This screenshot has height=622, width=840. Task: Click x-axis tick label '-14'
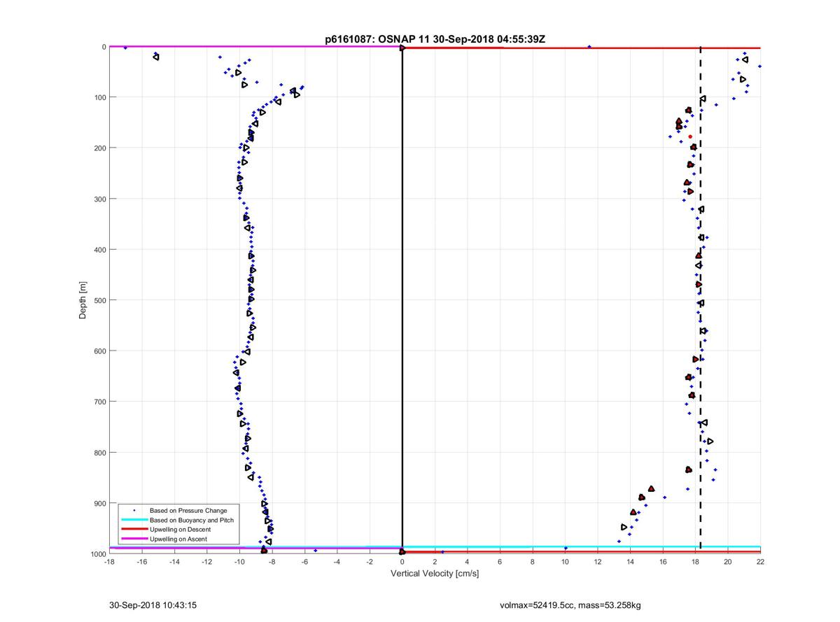174,561
